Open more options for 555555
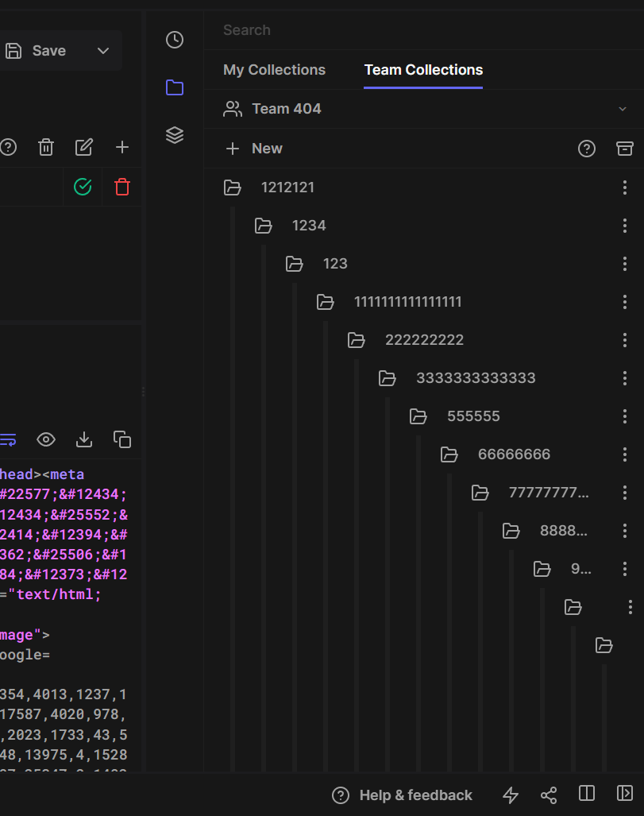The image size is (644, 816). tap(625, 416)
